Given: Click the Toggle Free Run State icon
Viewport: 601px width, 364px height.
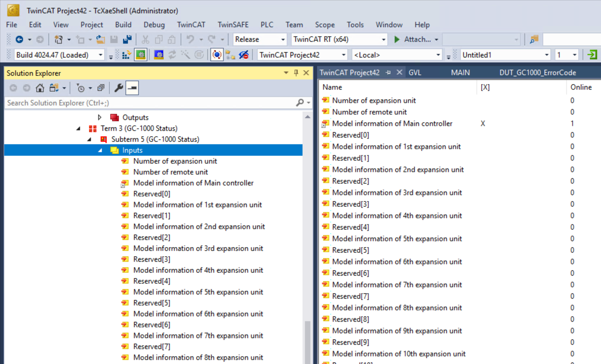Looking at the screenshot, I should [x=199, y=55].
